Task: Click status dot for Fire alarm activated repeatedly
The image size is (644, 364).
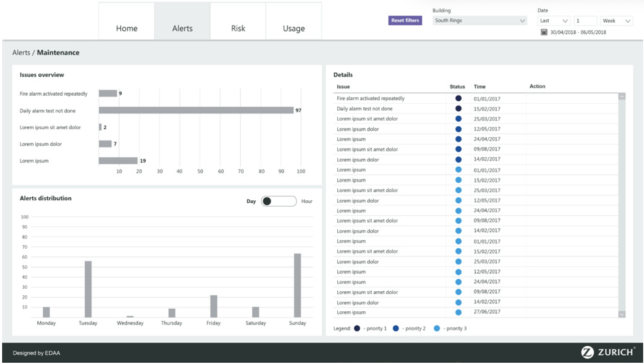Action: (458, 98)
